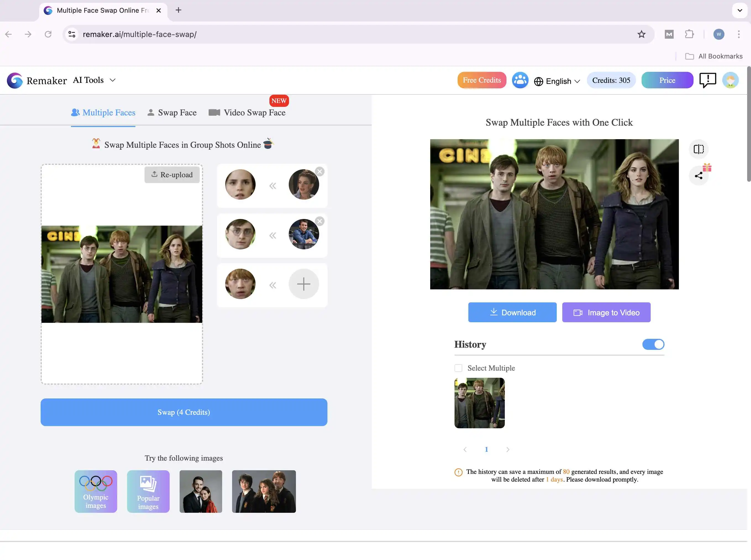The width and height of the screenshot is (751, 560).
Task: Click the man replacement face thumbnail
Action: pos(304,234)
